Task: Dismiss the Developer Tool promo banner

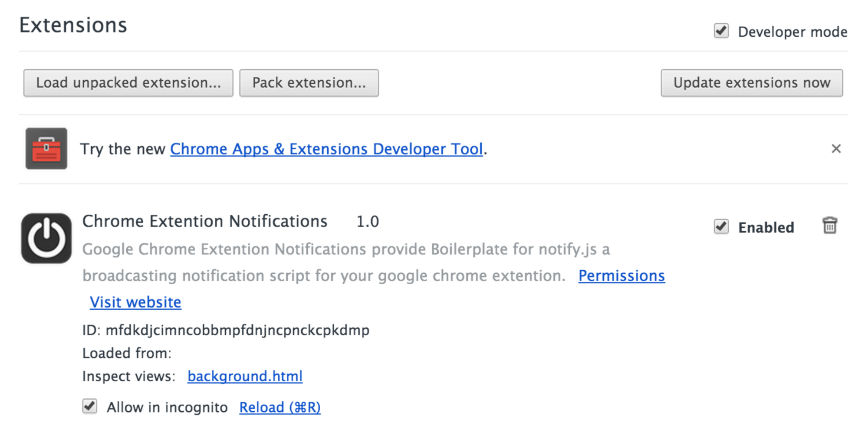Action: click(x=836, y=149)
